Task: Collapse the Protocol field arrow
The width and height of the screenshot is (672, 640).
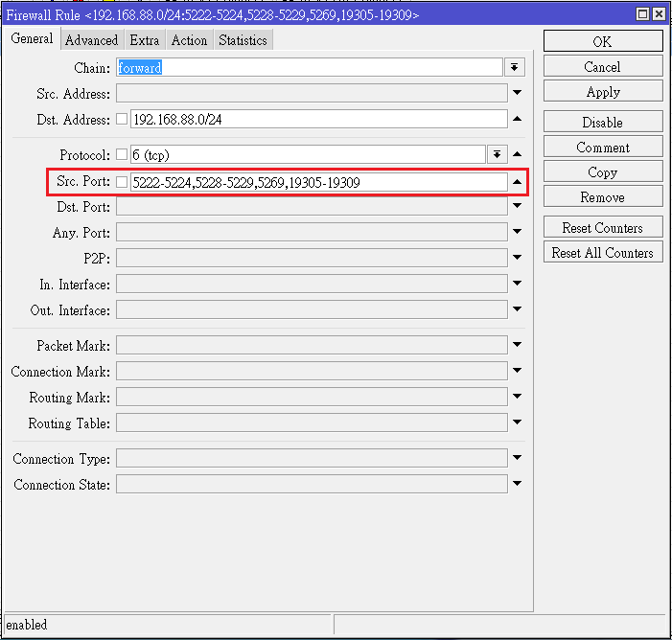Action: pyautogui.click(x=518, y=154)
